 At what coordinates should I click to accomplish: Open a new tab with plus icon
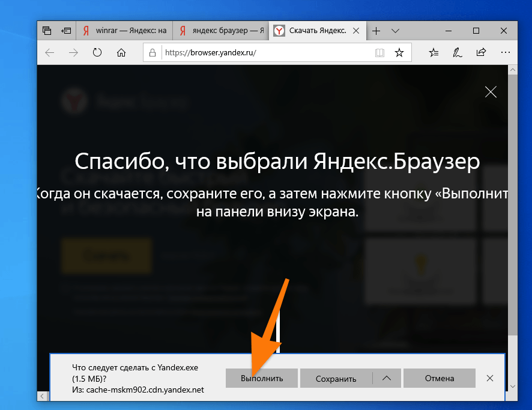click(376, 31)
